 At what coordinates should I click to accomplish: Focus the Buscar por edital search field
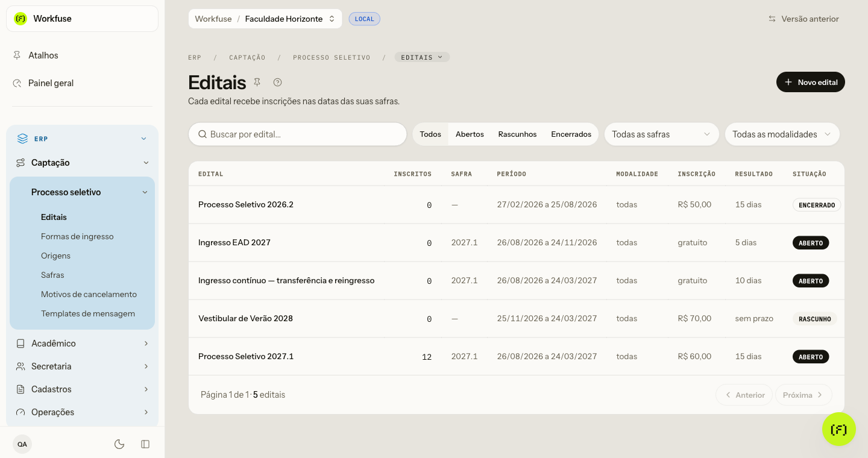(298, 134)
